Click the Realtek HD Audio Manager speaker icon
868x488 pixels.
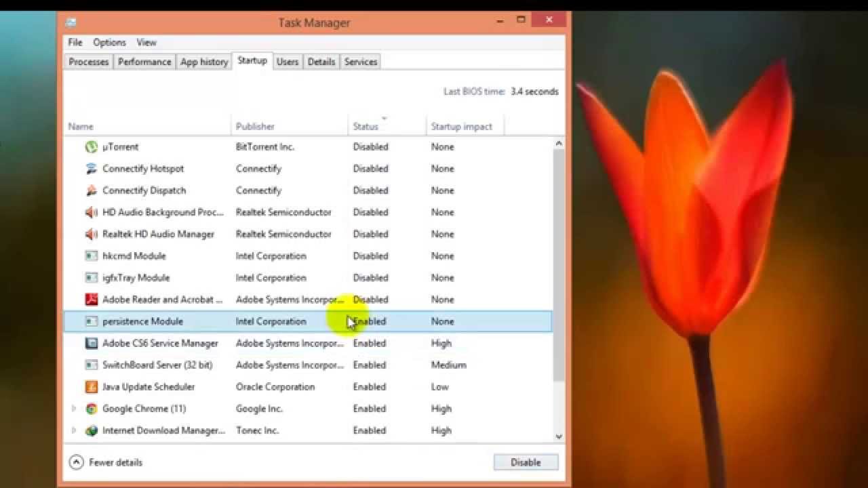[x=92, y=234]
